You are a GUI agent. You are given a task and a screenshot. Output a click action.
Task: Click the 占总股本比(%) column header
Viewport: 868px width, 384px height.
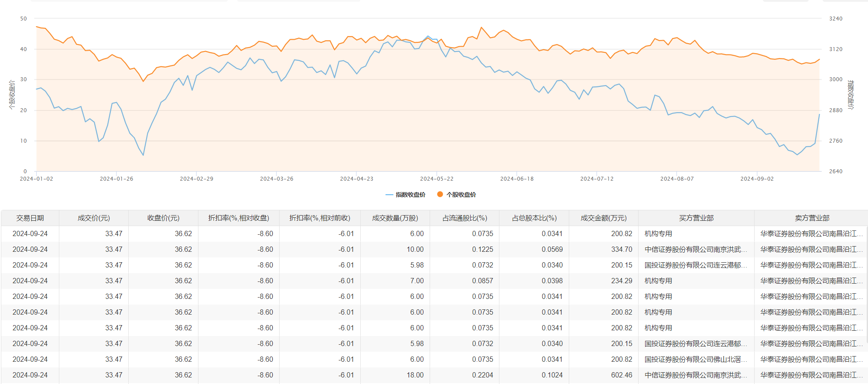click(x=534, y=218)
